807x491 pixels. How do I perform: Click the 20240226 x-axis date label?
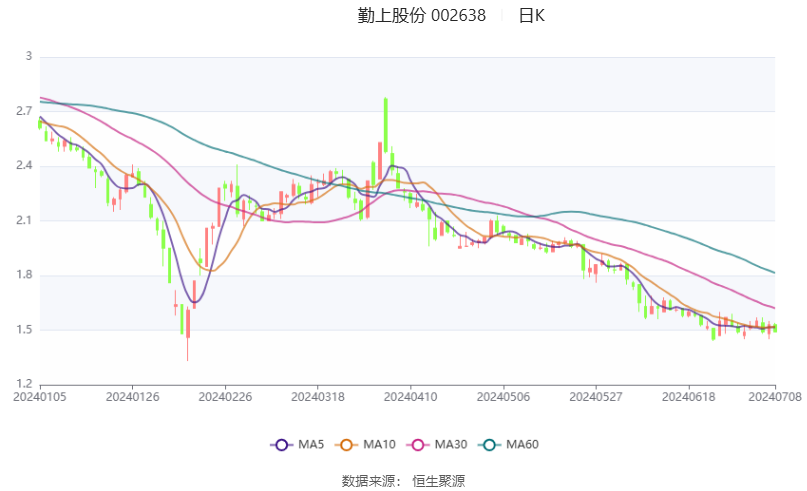(x=225, y=397)
